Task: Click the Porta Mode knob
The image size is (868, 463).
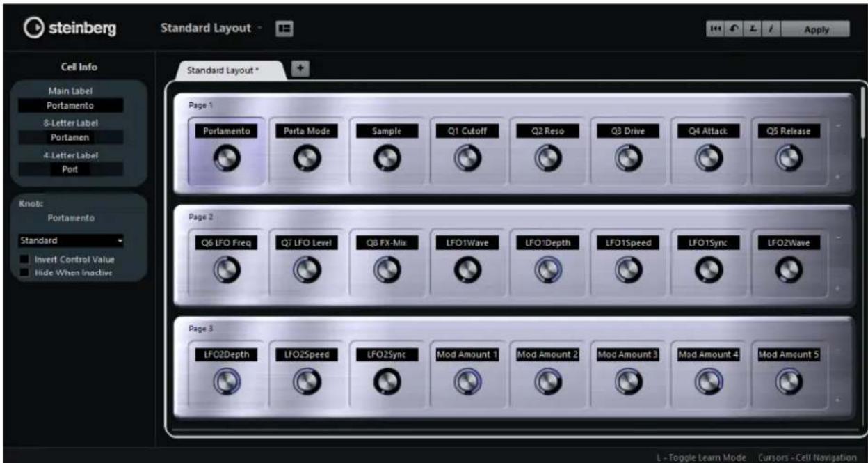Action: point(306,159)
